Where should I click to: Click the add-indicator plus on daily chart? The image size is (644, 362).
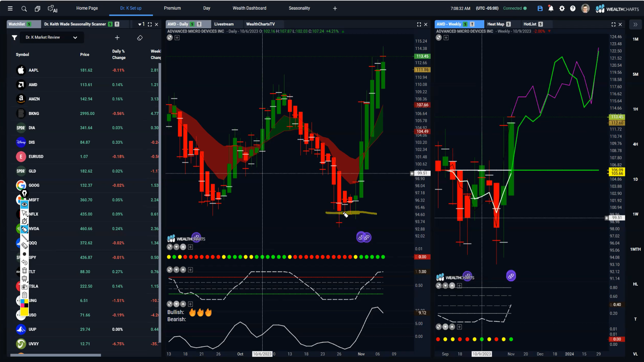[177, 38]
